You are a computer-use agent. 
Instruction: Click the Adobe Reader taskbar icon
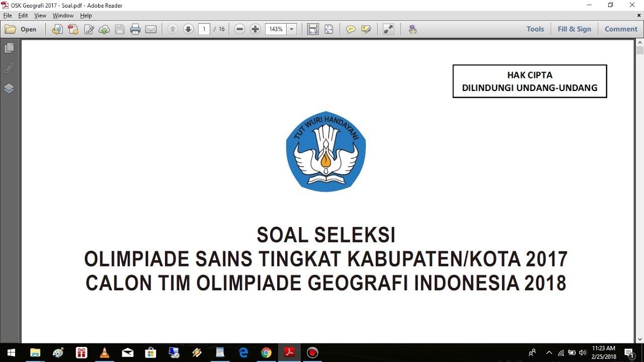290,353
